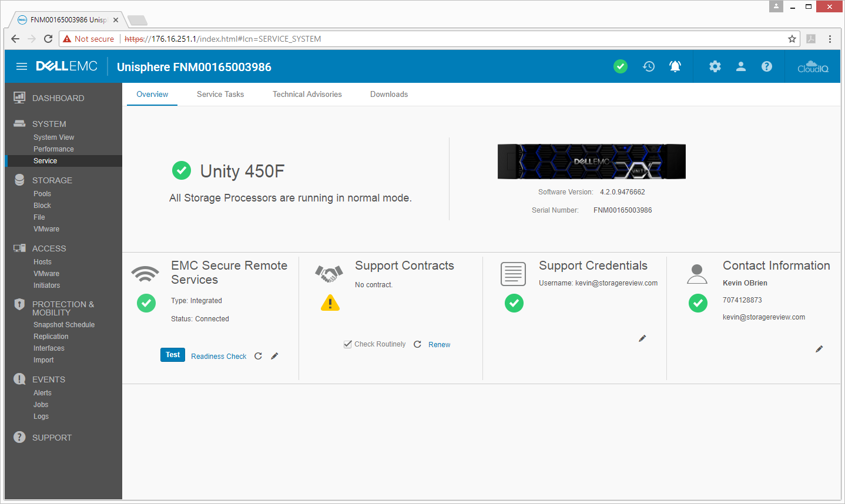
Task: Open the settings gear icon
Action: click(715, 66)
